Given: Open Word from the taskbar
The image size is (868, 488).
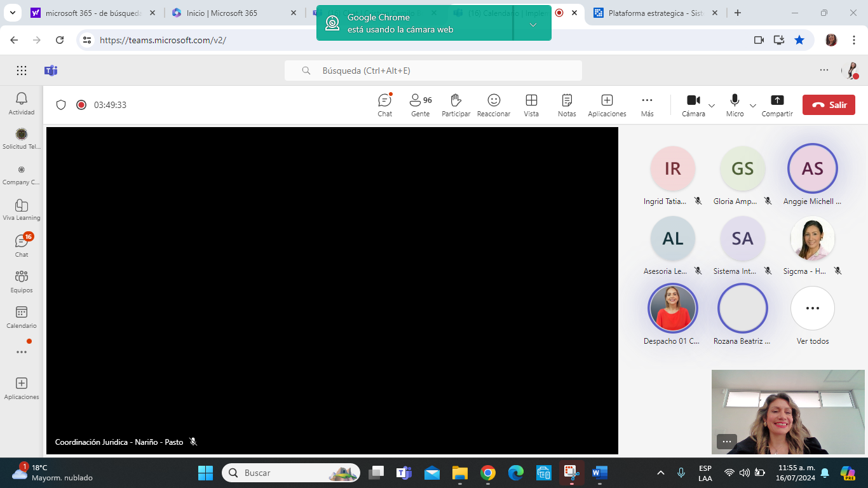Looking at the screenshot, I should tap(599, 473).
